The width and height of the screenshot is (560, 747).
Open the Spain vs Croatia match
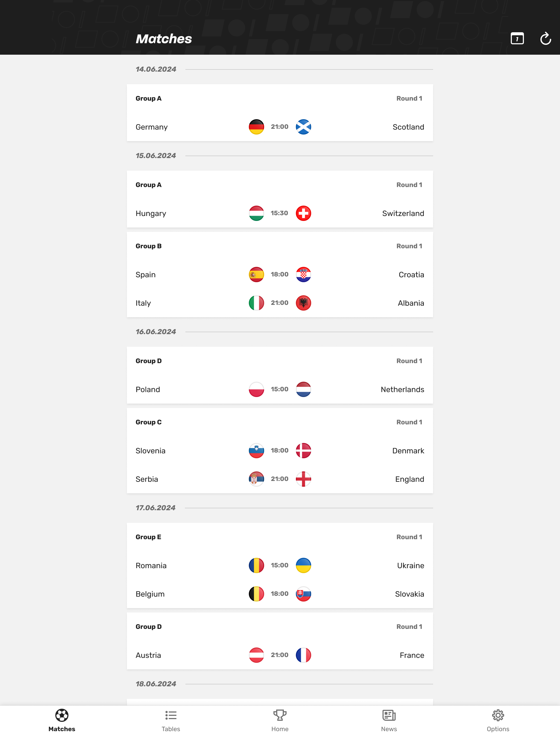(x=280, y=275)
